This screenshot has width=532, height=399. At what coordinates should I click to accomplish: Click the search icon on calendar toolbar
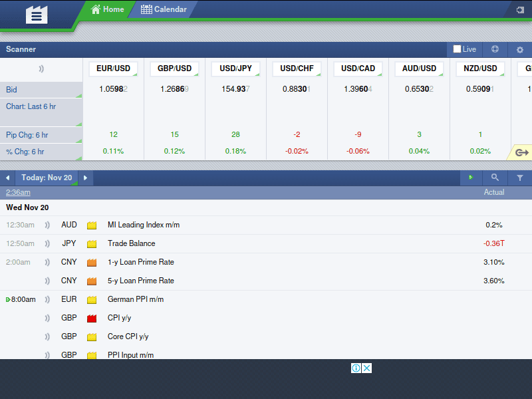tap(495, 178)
